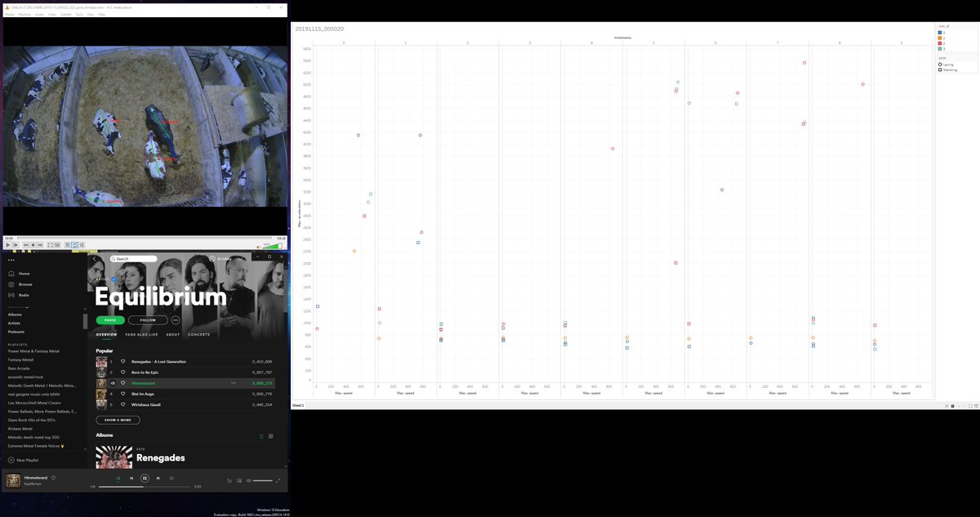Click Spotify song progress bar
The height and width of the screenshot is (517, 980).
point(145,487)
